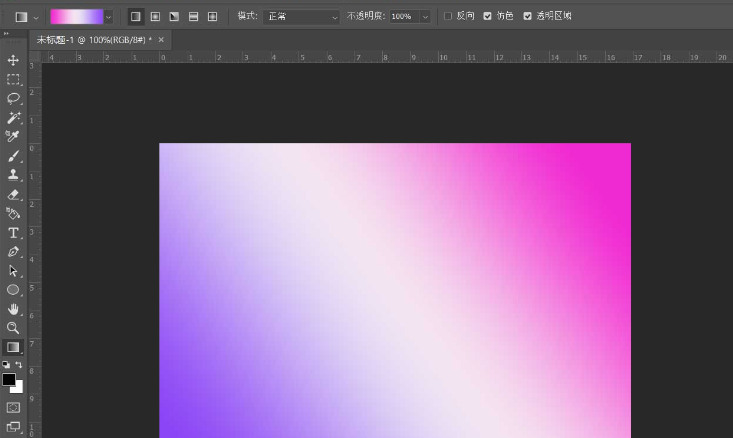Click the black foreground color swatch
This screenshot has height=438, width=733.
8,379
